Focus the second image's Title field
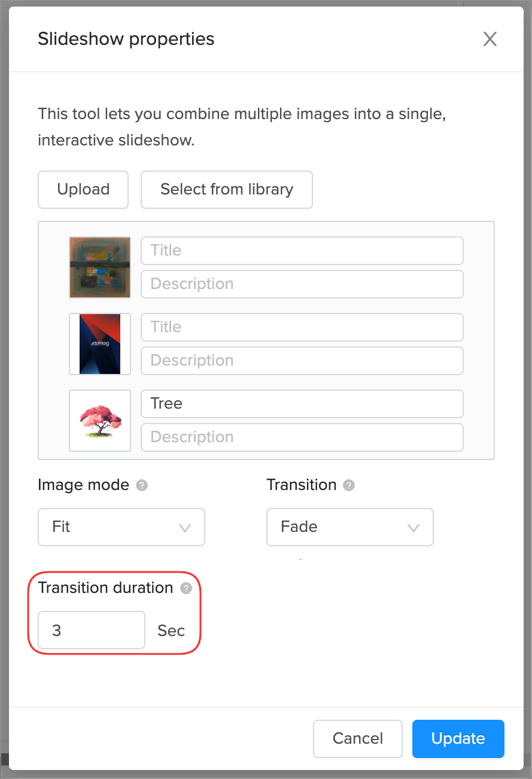 [x=302, y=327]
